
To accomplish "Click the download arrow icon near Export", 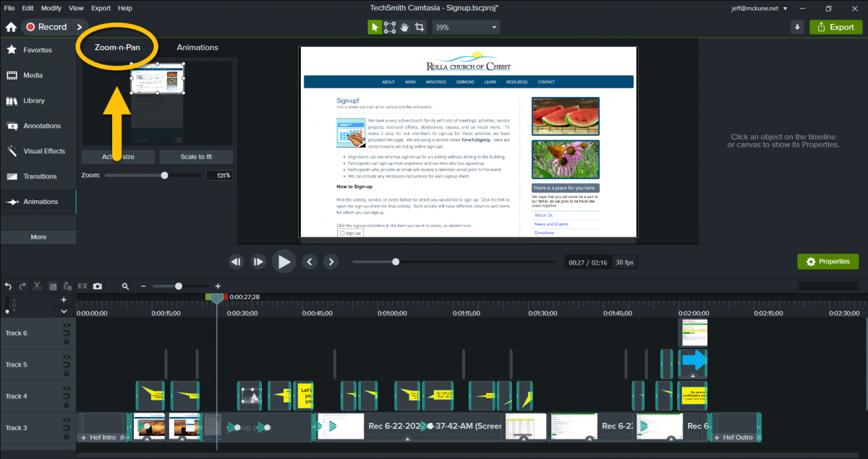I will tap(797, 27).
